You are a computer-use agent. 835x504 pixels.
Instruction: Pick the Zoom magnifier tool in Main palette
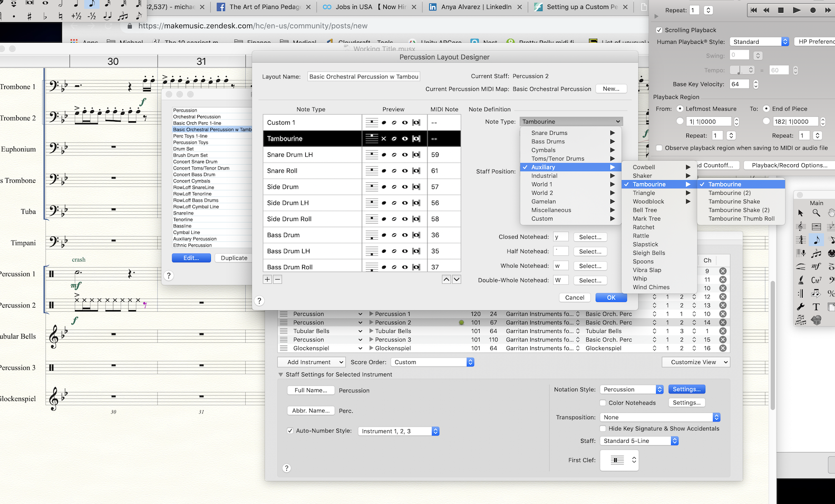816,213
